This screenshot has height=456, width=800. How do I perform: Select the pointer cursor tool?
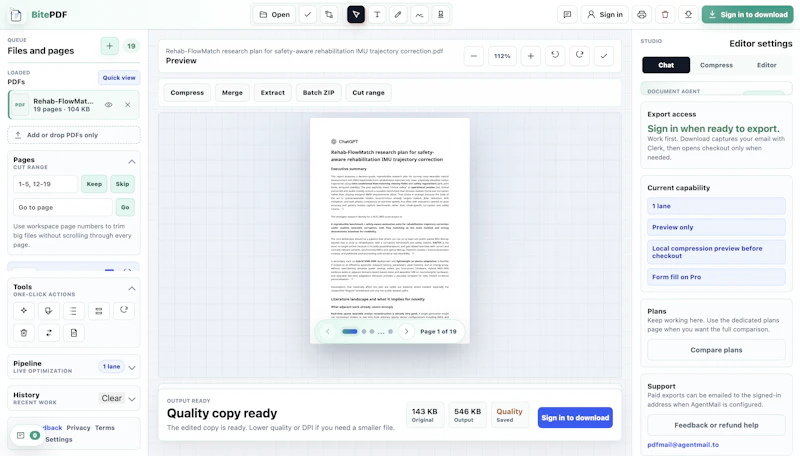(x=356, y=15)
